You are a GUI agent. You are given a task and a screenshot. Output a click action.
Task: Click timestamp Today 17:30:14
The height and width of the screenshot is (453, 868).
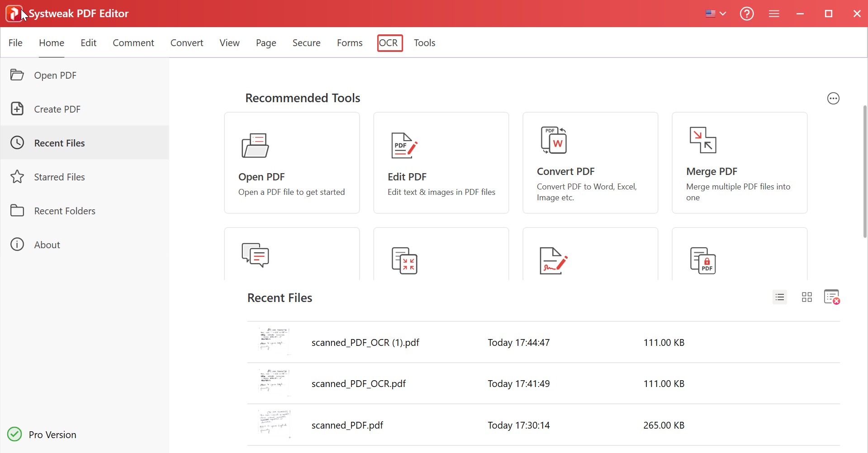coord(519,425)
